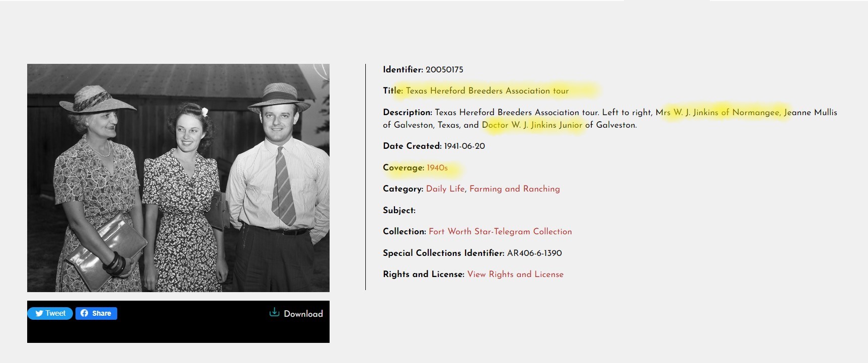Click the Tweet button
868x363 pixels.
click(x=50, y=313)
